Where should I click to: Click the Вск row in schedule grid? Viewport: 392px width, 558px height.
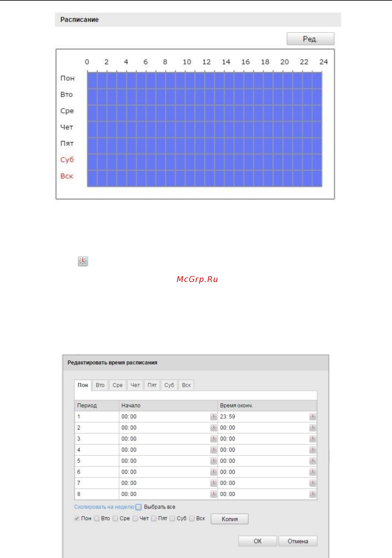(205, 178)
